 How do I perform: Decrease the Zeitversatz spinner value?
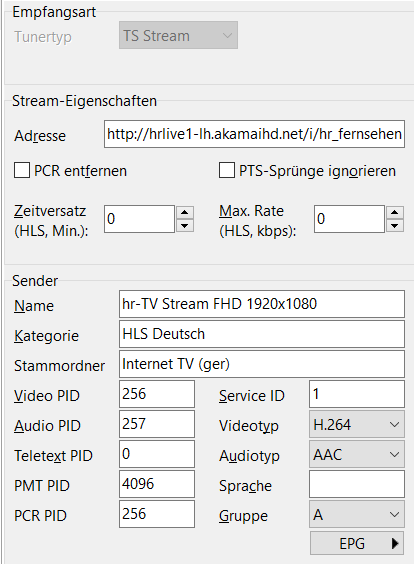(185, 226)
